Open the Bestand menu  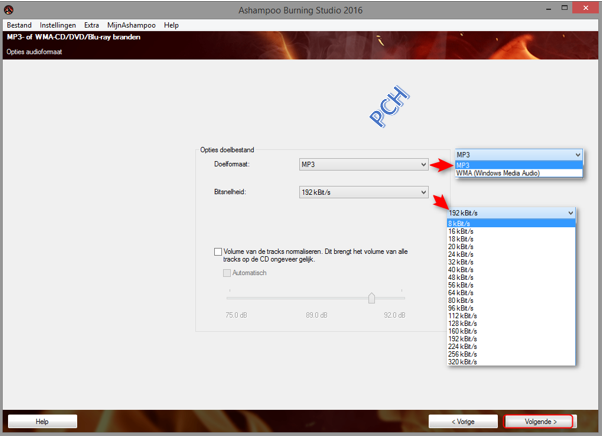click(19, 25)
